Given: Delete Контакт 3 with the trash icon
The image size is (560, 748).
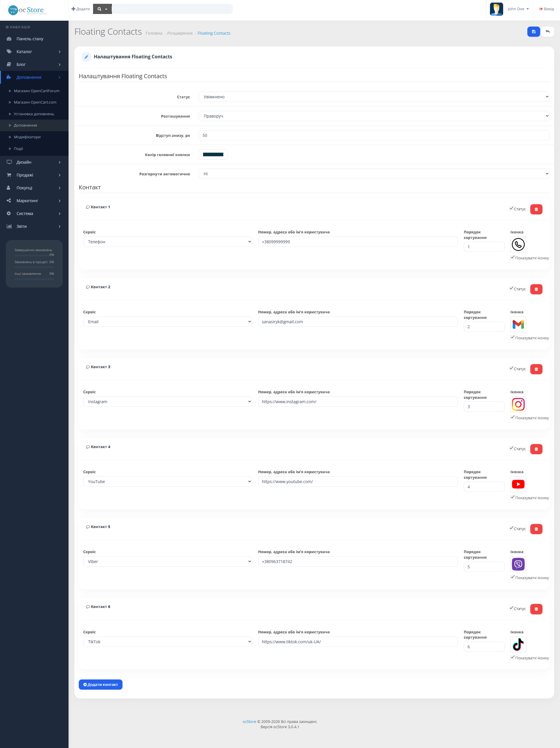Looking at the screenshot, I should click(x=536, y=369).
